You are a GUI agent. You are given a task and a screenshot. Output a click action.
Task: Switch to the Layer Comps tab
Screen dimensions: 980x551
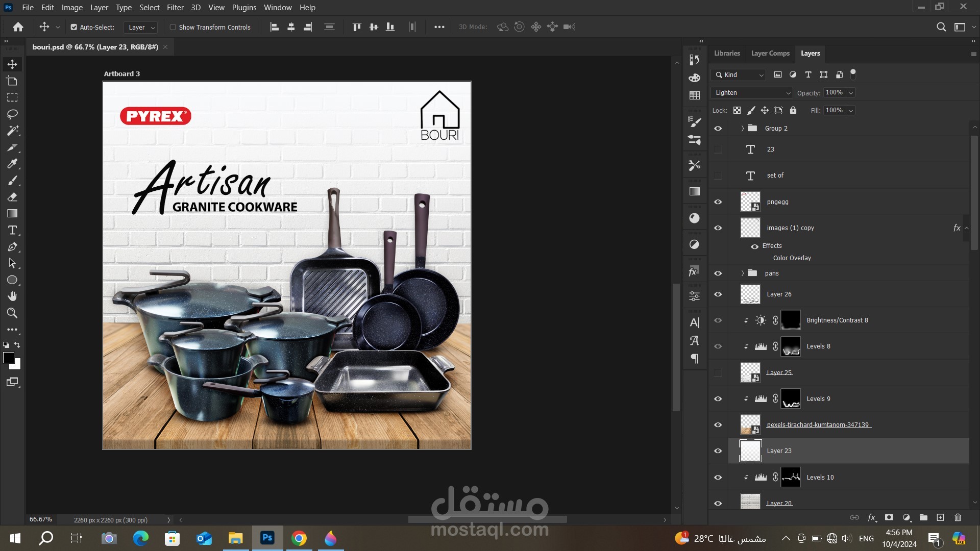[x=770, y=53]
